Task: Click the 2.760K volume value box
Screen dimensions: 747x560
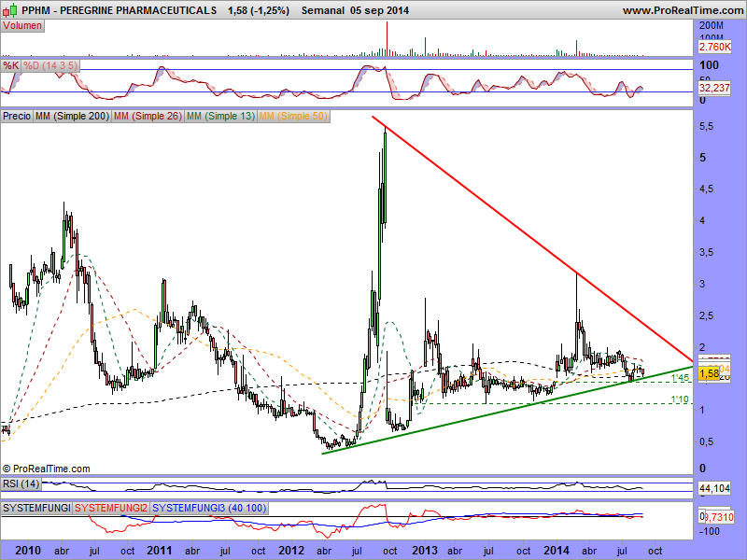Action: tap(715, 47)
